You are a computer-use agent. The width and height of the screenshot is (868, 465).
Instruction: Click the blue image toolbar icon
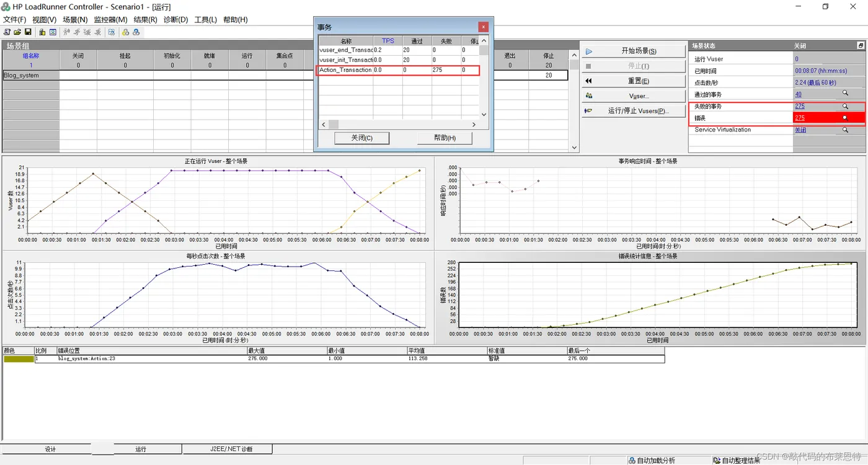point(112,32)
